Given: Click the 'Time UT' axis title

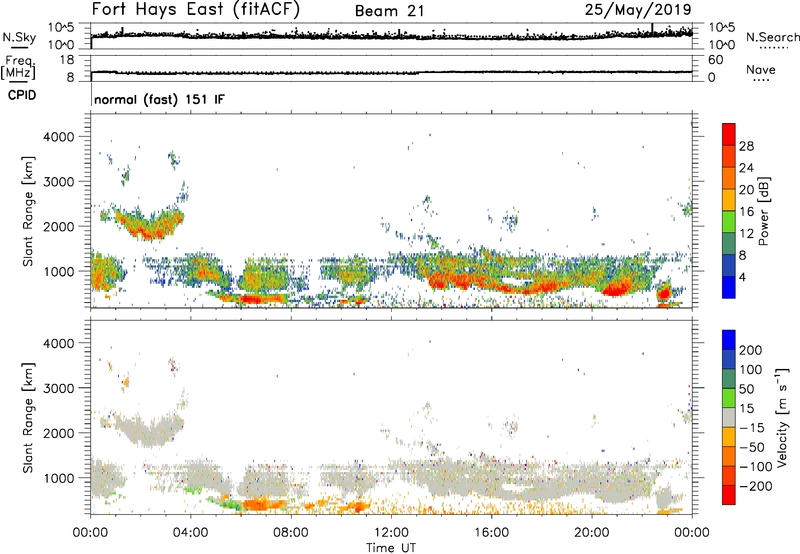Looking at the screenshot, I should [x=391, y=547].
